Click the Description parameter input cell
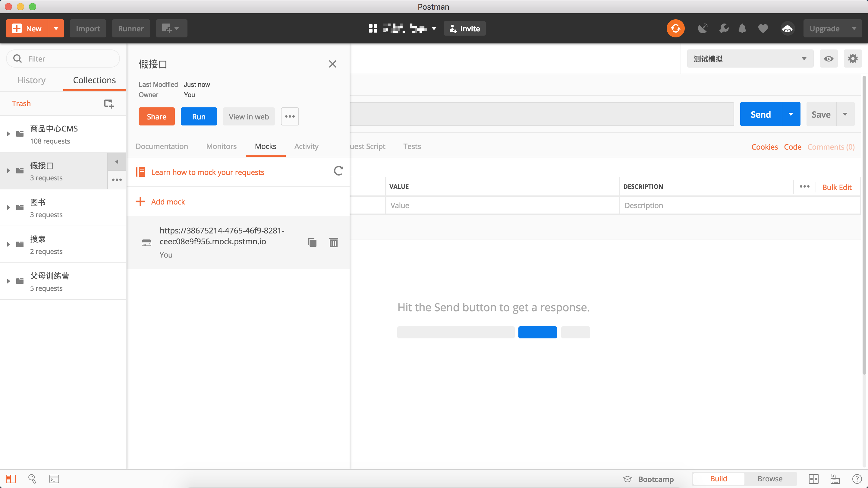Image resolution: width=868 pixels, height=488 pixels. pos(740,205)
